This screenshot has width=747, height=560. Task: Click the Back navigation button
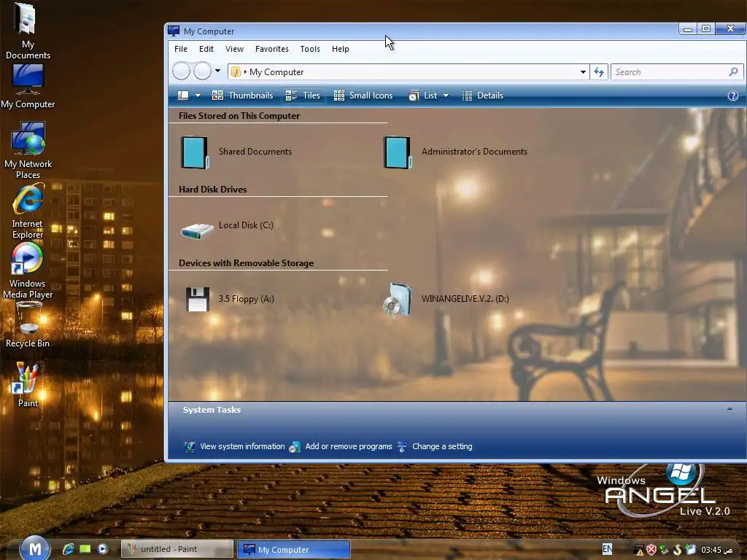click(x=181, y=71)
